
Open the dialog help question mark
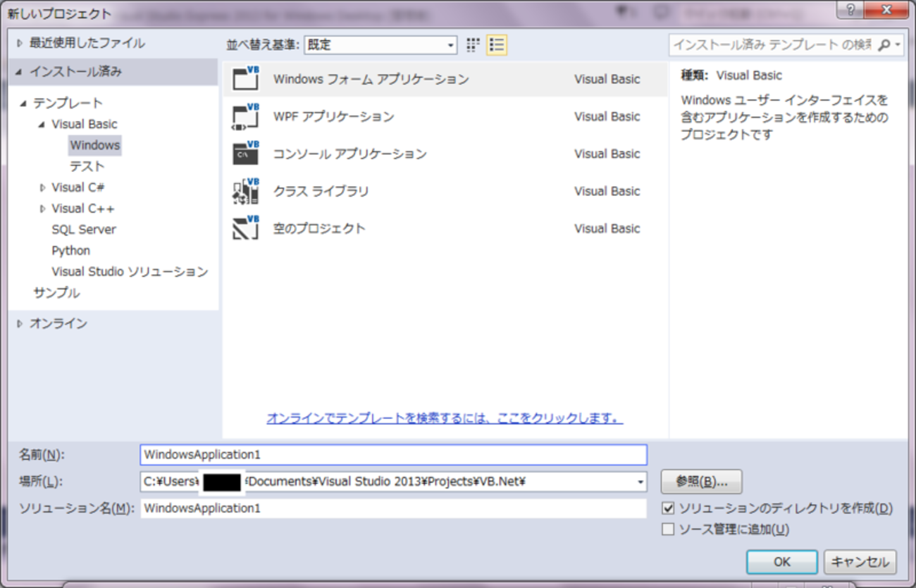850,9
